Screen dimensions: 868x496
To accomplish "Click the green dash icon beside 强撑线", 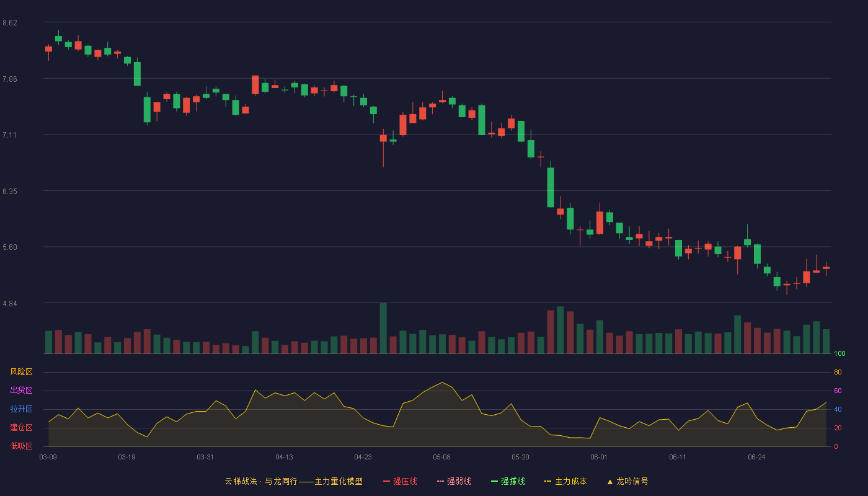I will tap(494, 482).
